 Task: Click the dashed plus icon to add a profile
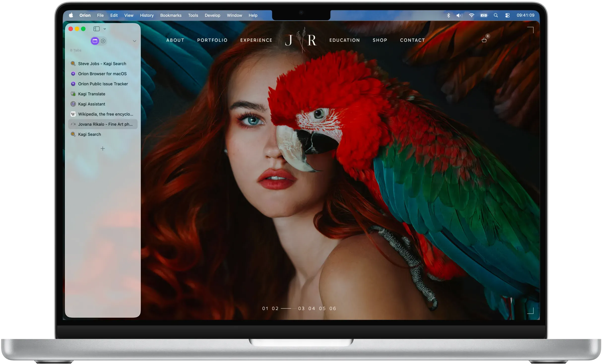point(103,41)
